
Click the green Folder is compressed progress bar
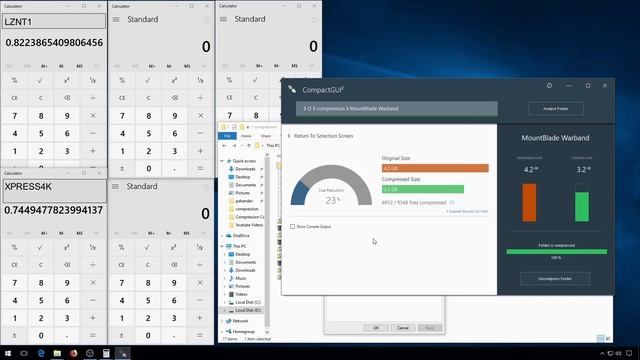click(556, 252)
